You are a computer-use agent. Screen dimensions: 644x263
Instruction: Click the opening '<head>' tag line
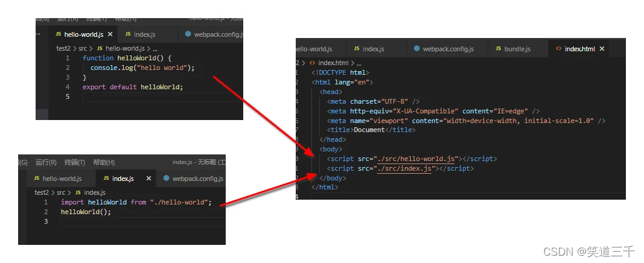coord(331,92)
